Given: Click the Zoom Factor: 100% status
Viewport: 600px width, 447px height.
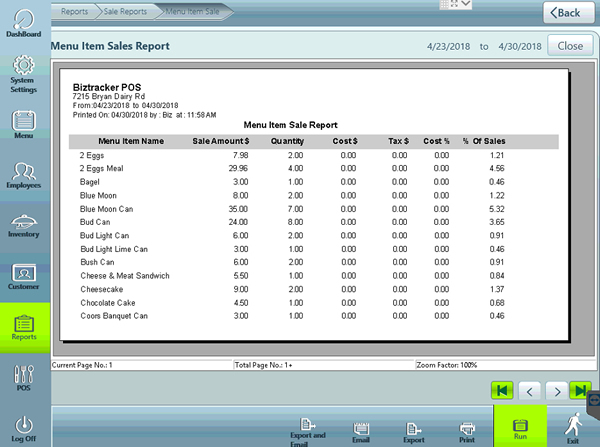Looking at the screenshot, I should click(447, 365).
